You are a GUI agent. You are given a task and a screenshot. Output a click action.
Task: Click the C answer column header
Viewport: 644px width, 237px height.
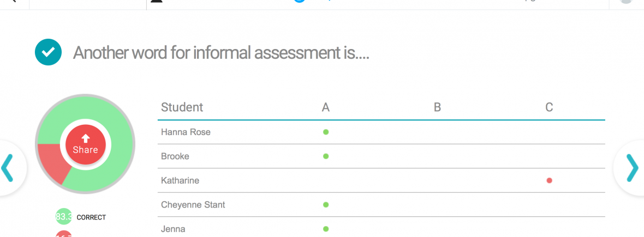[x=549, y=107]
